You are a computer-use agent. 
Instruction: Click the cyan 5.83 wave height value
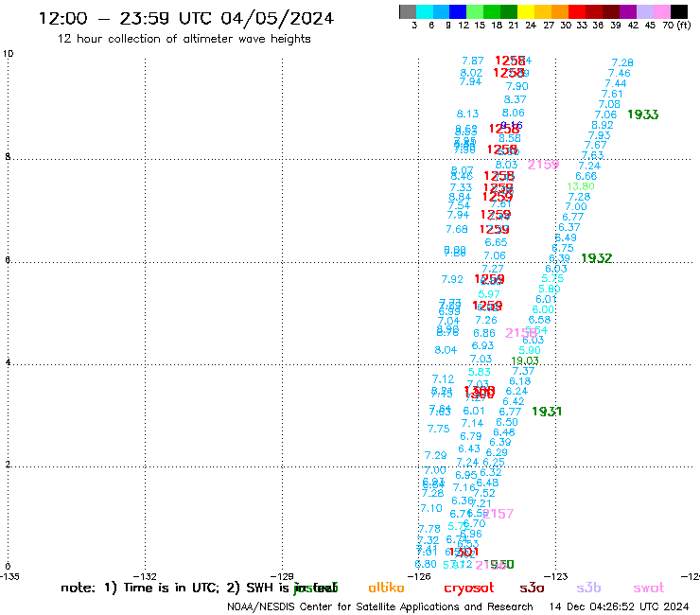tap(479, 372)
